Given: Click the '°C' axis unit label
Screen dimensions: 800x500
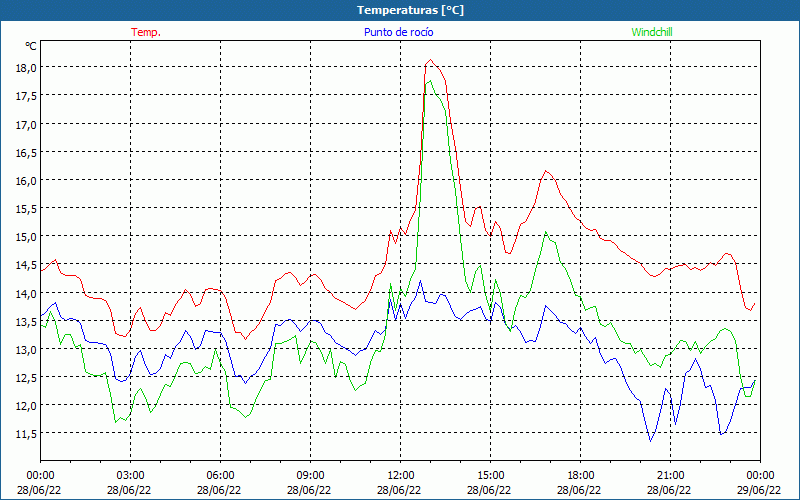Looking at the screenshot, I should click(x=31, y=46).
